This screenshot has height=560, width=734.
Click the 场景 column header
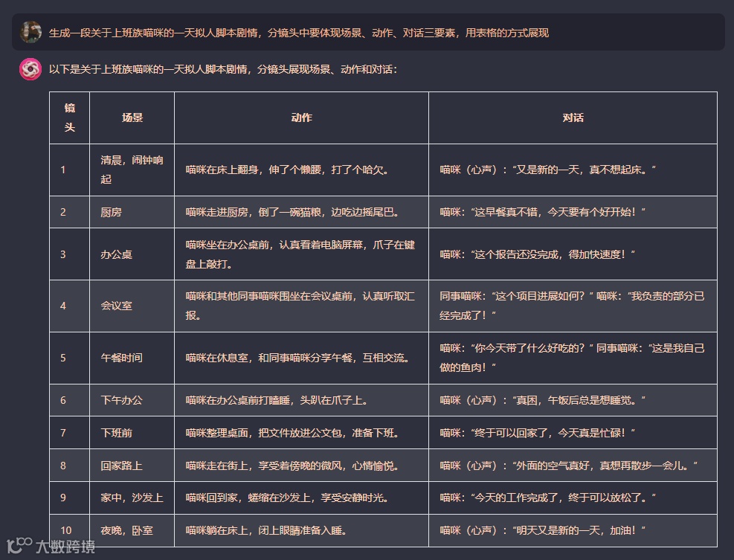[132, 118]
